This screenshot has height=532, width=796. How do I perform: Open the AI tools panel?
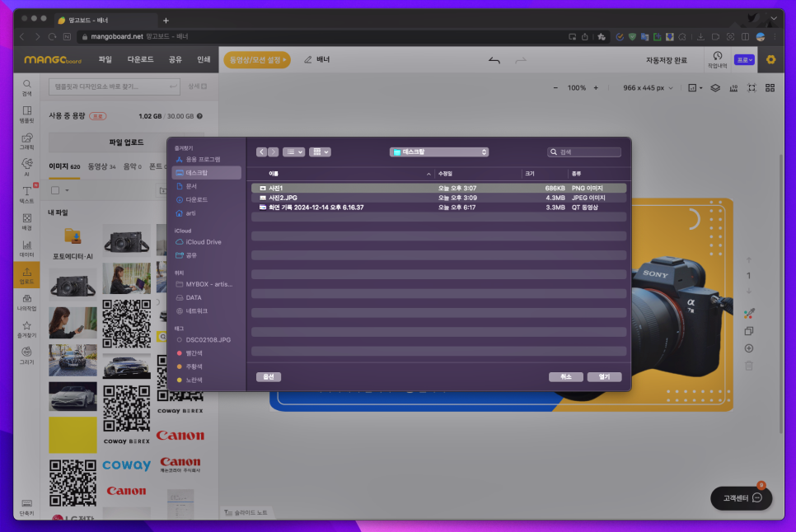27,167
